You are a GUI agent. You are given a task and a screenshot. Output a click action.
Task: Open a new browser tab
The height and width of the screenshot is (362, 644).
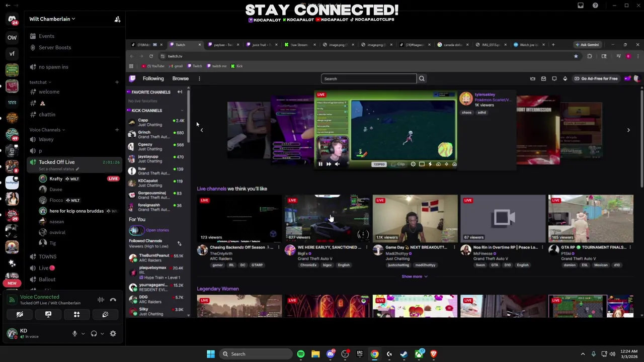coord(553,45)
